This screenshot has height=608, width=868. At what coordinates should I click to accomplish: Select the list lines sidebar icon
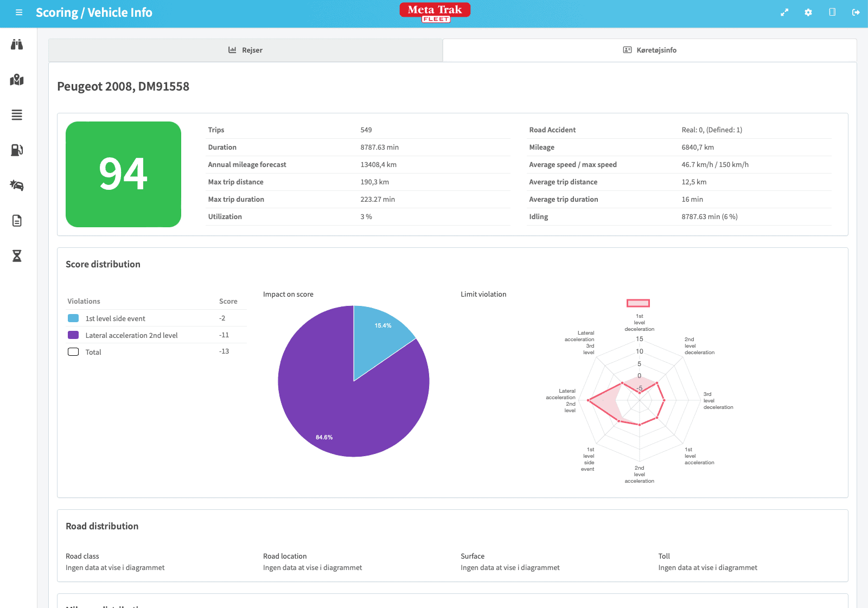(17, 115)
